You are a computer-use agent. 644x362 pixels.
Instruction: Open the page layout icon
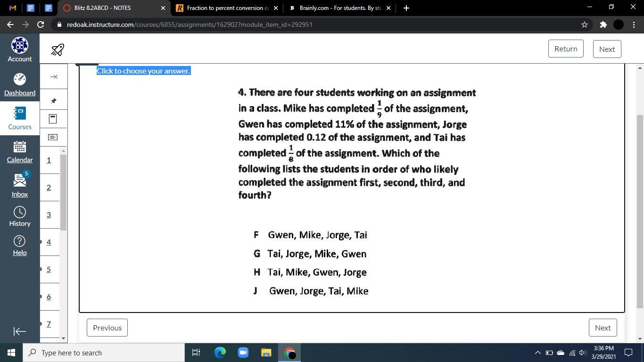click(53, 119)
